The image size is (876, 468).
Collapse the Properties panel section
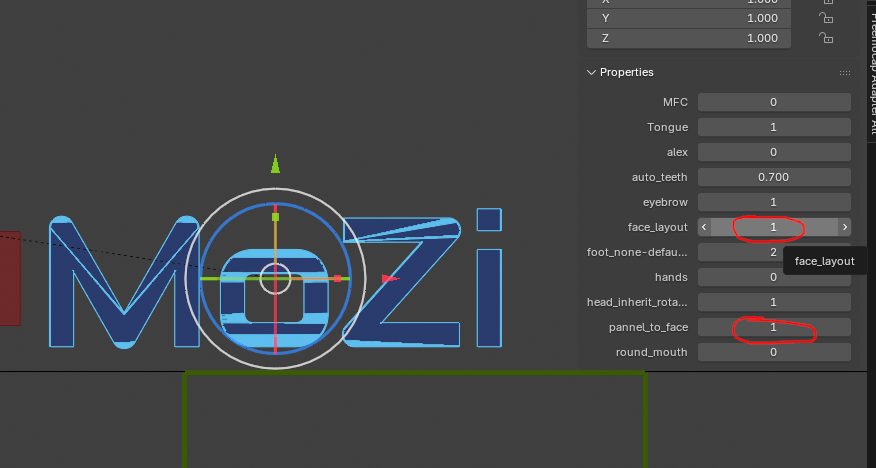(x=591, y=72)
